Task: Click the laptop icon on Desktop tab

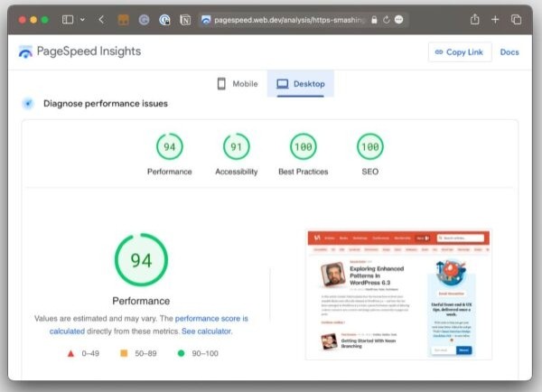Action: [283, 84]
